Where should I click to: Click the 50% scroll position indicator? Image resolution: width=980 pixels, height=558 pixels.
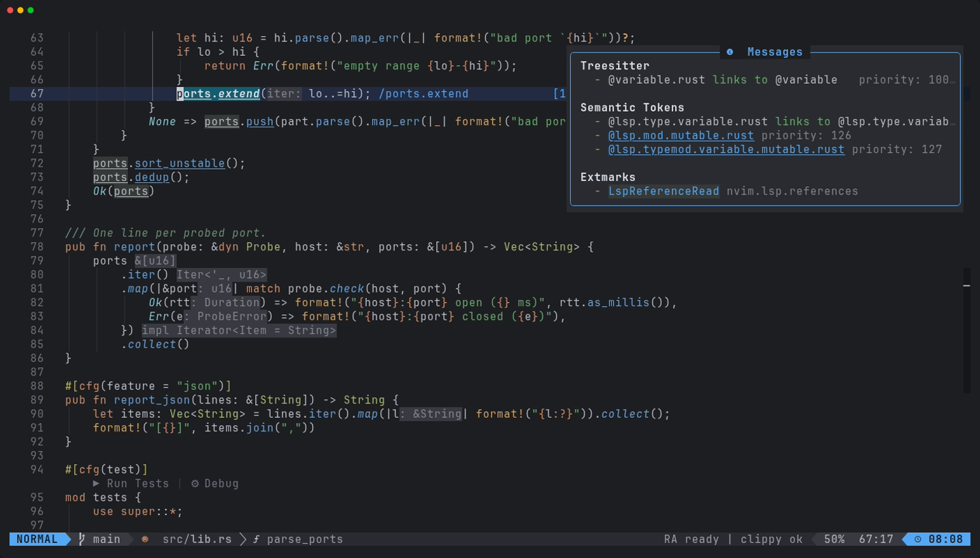pos(834,539)
